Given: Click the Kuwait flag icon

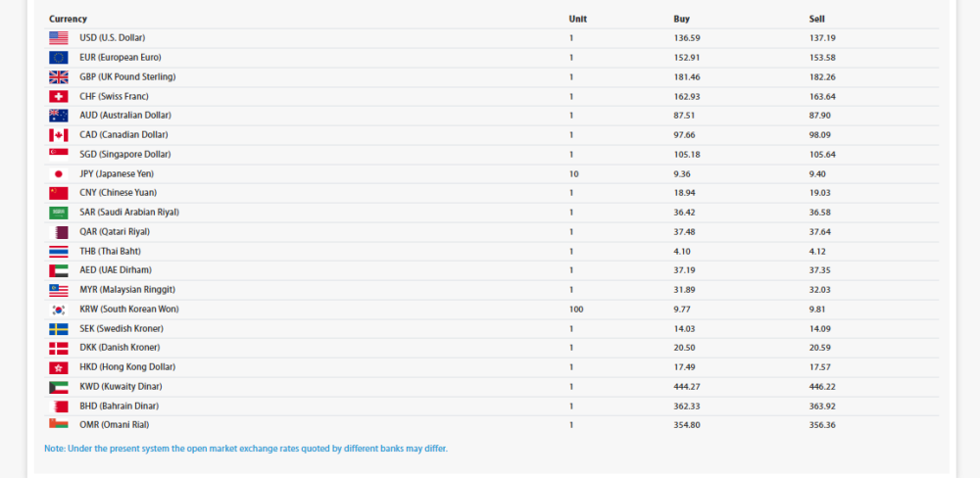Looking at the screenshot, I should pyautogui.click(x=59, y=387).
